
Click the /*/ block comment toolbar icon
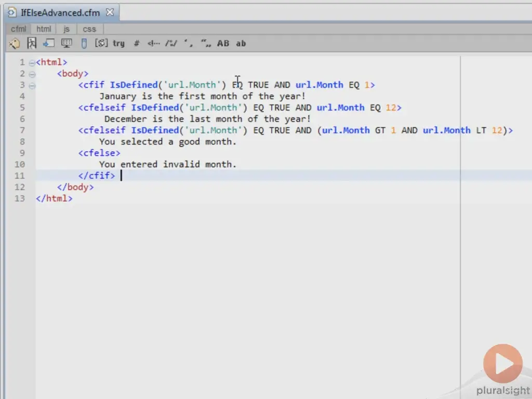(x=171, y=44)
